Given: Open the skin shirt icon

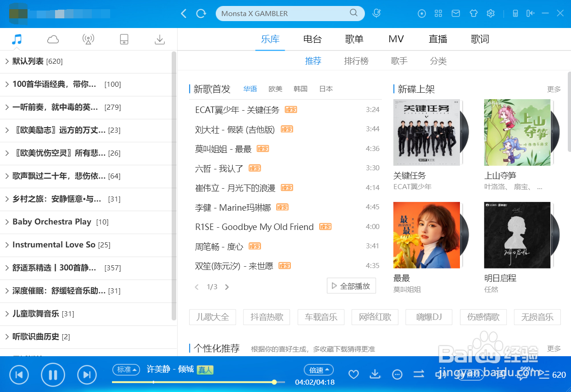Looking at the screenshot, I should point(474,13).
